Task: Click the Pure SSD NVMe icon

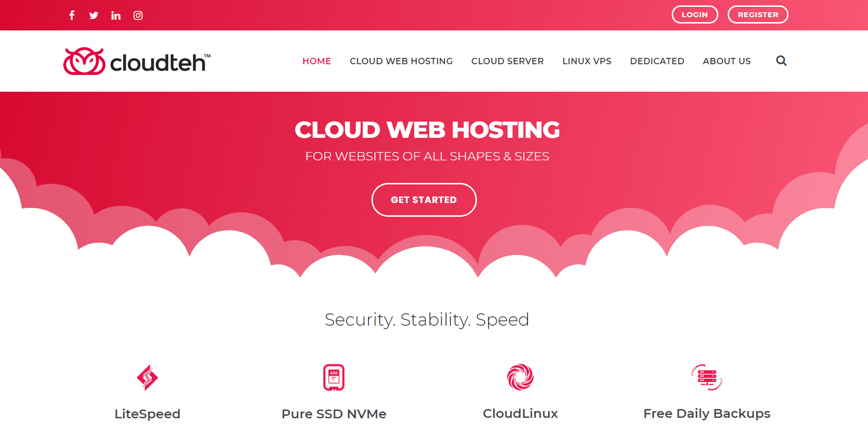Action: [334, 377]
